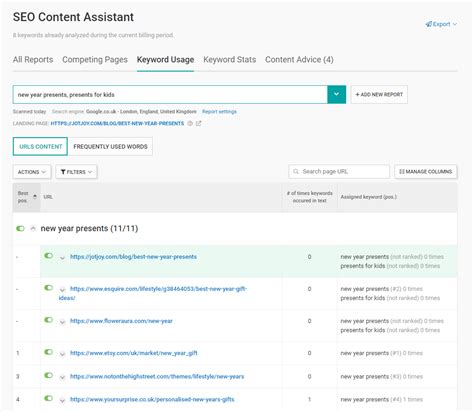Screen dimensions: 474x412
Task: Expand the report keyword dropdown arrow
Action: [x=337, y=95]
